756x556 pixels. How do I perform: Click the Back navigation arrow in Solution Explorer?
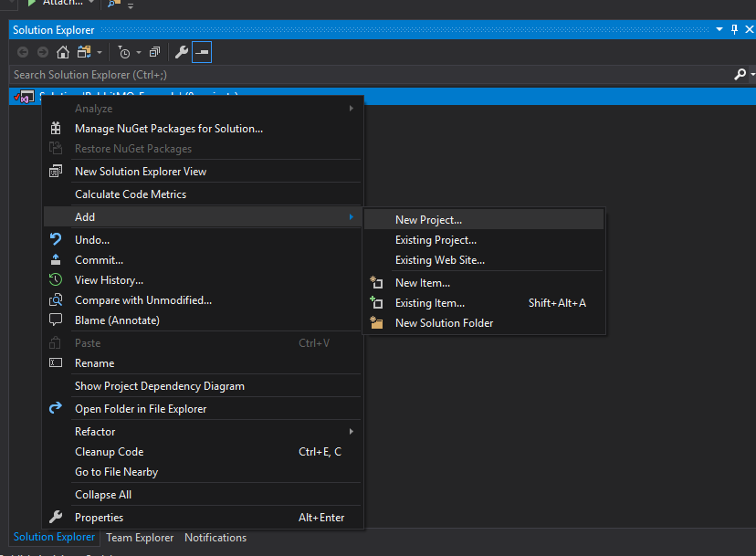[21, 52]
